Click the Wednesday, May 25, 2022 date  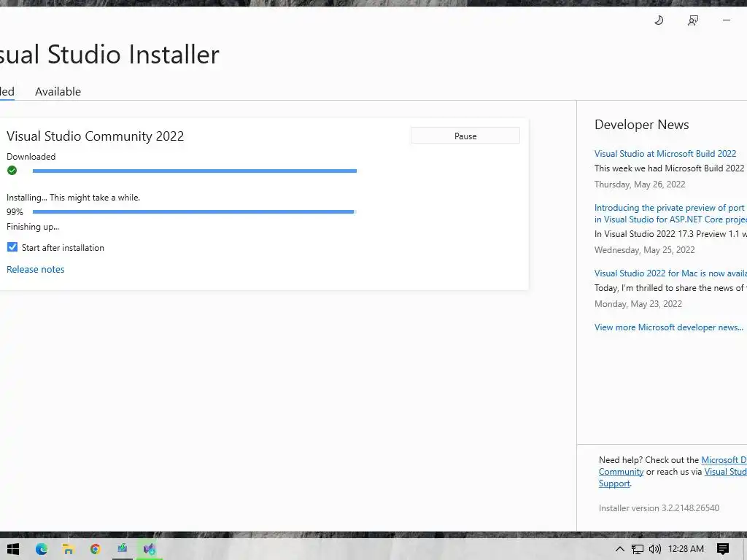click(645, 250)
